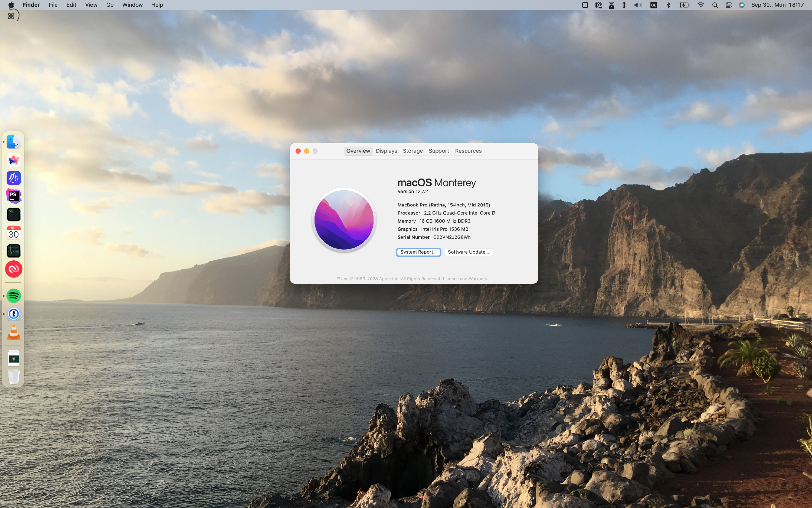The height and width of the screenshot is (508, 812).
Task: Launch 1Password from the Dock
Action: pos(14,314)
